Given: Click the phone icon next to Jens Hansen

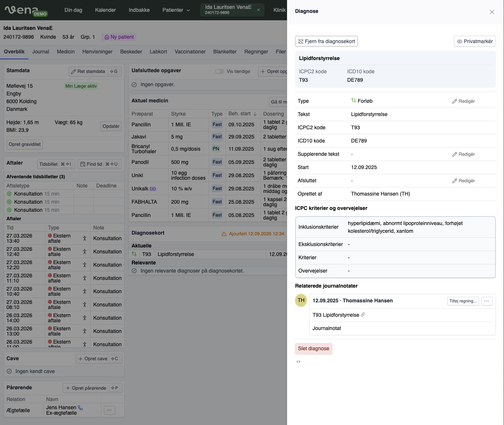Looking at the screenshot, I should (80, 407).
